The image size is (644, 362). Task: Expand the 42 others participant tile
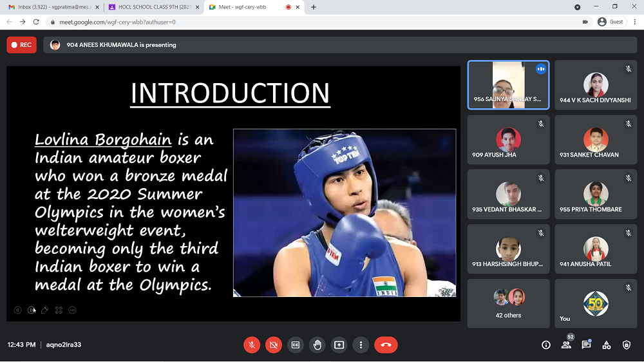508,303
